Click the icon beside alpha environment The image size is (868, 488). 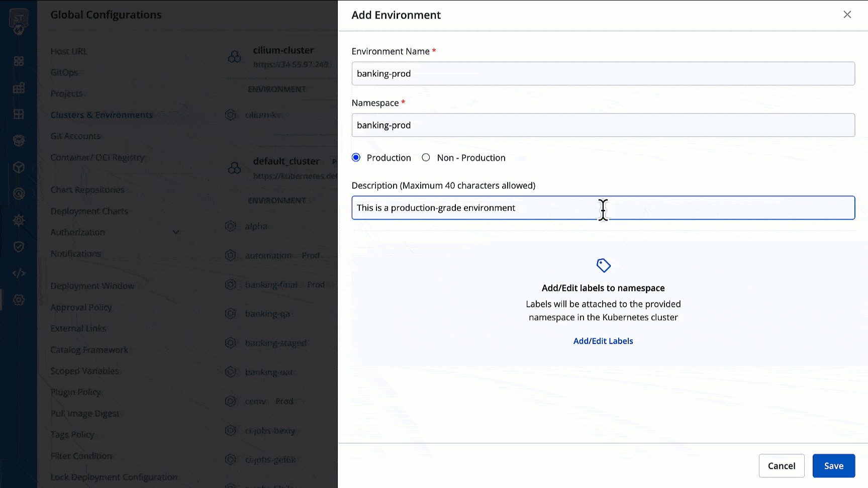pyautogui.click(x=231, y=227)
